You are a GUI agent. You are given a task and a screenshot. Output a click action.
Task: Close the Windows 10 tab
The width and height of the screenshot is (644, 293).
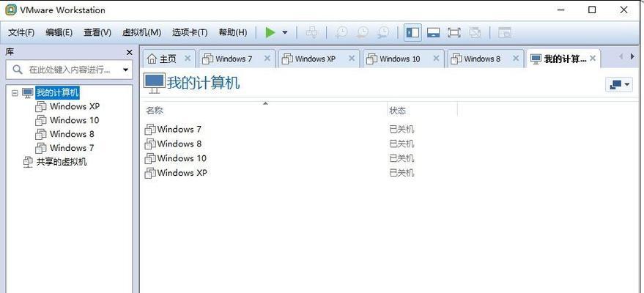click(436, 59)
